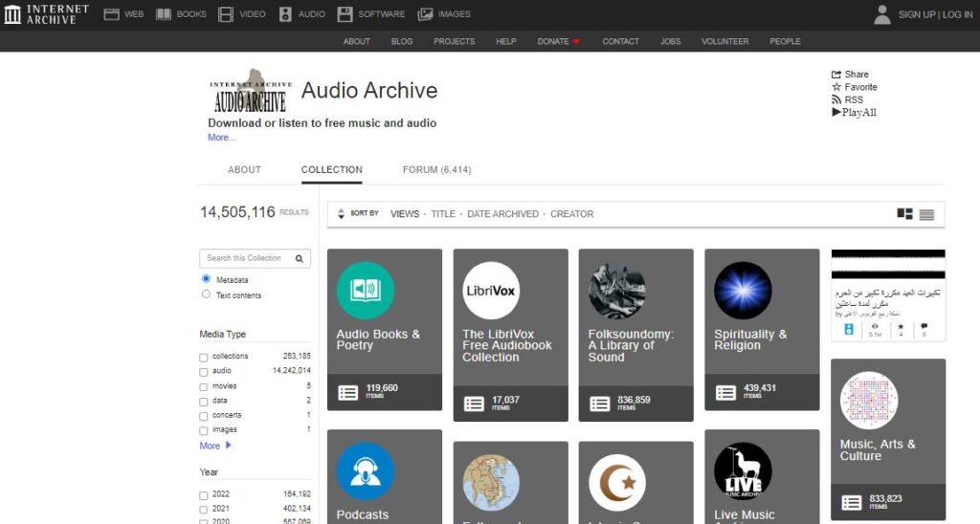Select the Metadata radio button
980x524 pixels.
click(x=206, y=278)
